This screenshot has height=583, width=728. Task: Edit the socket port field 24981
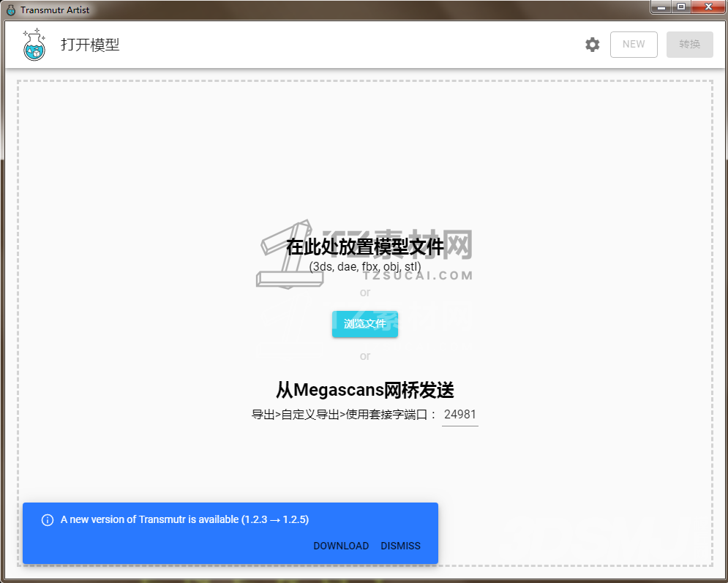460,415
